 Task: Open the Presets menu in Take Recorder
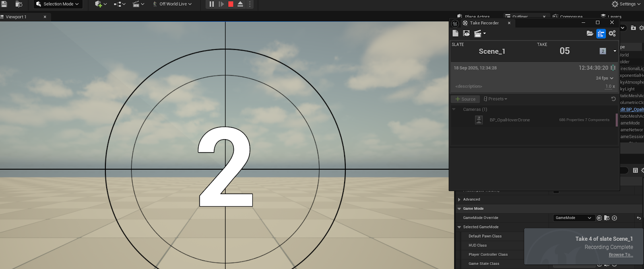pos(495,99)
